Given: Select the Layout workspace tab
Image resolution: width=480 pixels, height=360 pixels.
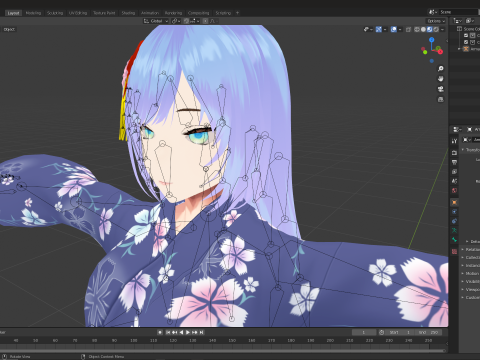Looking at the screenshot, I should (x=13, y=13).
